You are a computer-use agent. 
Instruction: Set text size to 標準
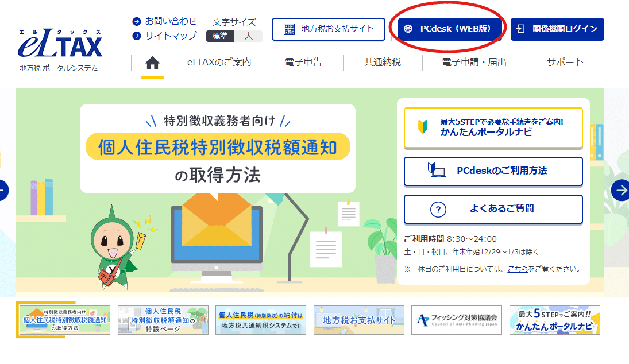(x=220, y=36)
